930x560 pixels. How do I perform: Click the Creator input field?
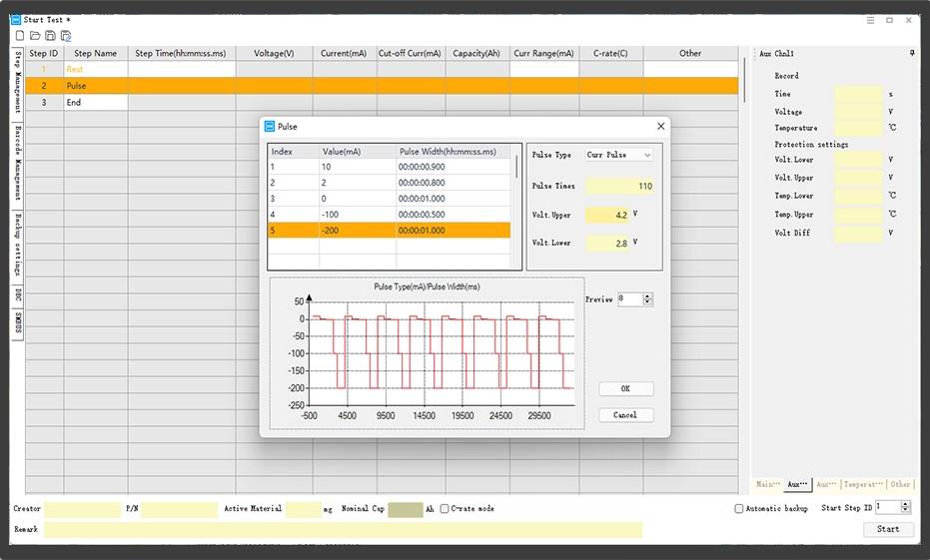[x=83, y=510]
